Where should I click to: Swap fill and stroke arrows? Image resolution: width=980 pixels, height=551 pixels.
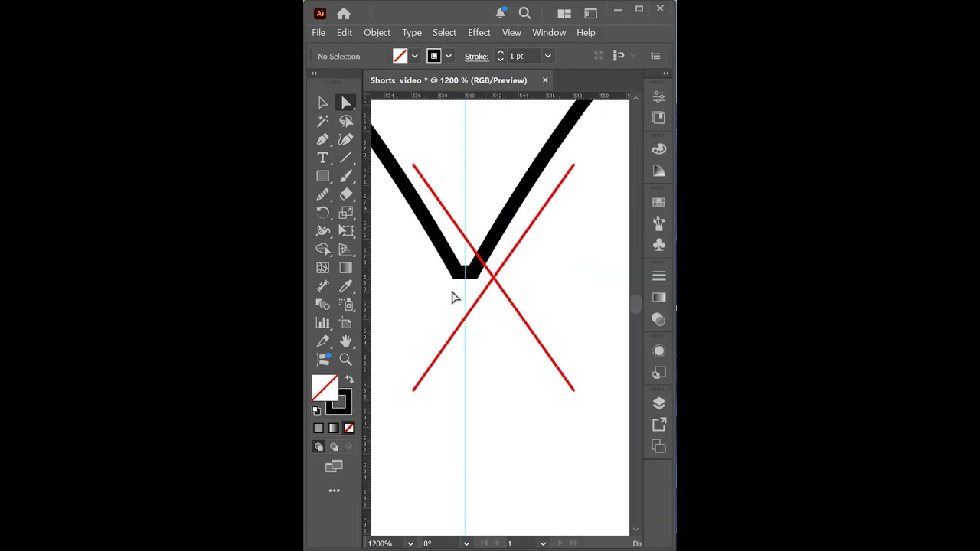[x=349, y=380]
